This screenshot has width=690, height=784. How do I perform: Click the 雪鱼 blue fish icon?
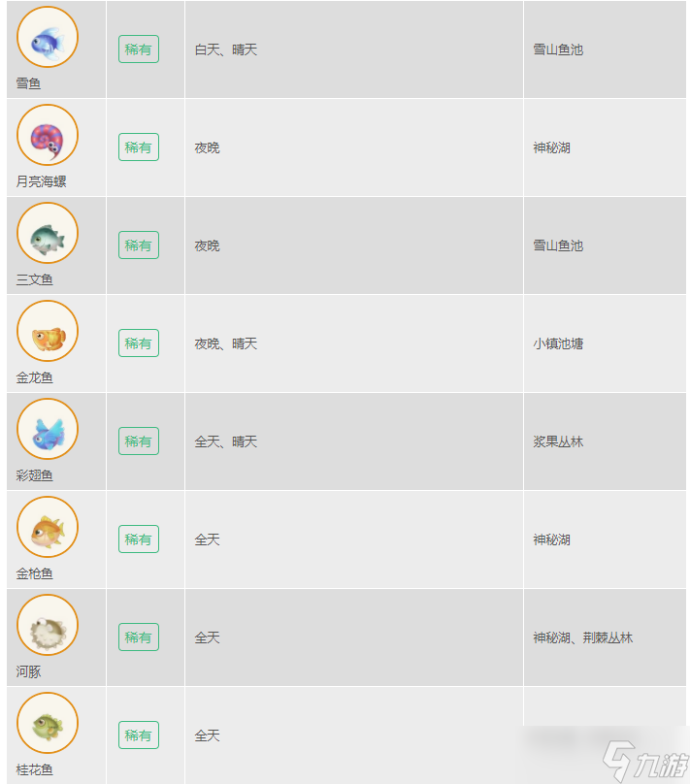coord(48,37)
